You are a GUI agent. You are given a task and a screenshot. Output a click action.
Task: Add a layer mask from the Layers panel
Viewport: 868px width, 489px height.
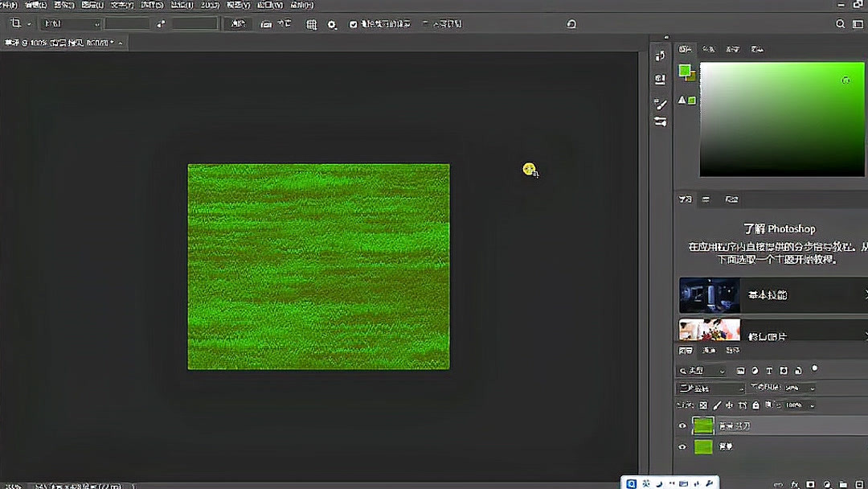pos(810,483)
